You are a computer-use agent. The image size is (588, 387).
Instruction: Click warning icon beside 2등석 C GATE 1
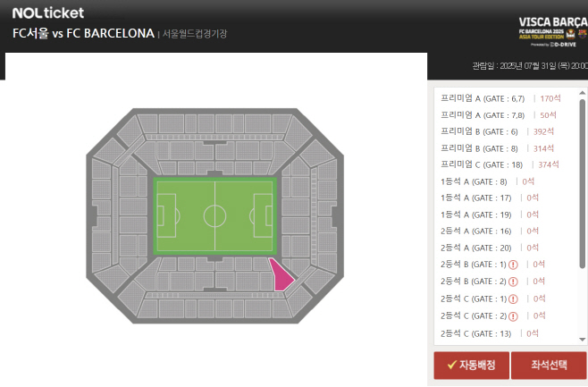(513, 299)
